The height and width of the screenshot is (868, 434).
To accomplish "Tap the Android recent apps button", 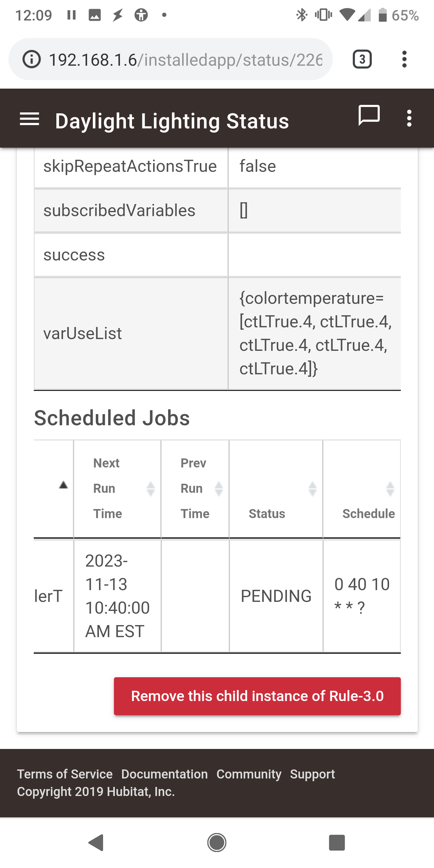I will (x=337, y=843).
